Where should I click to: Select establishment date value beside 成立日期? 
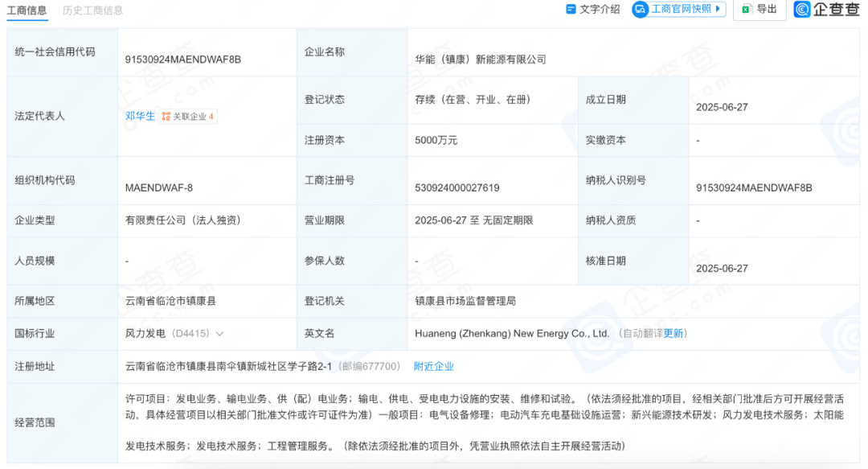(722, 107)
